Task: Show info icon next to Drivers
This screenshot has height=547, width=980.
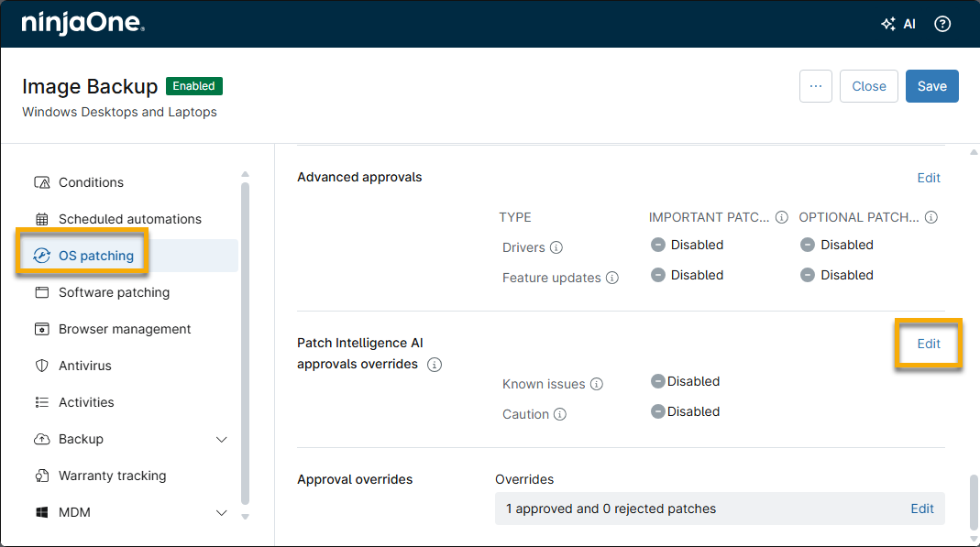Action: [556, 248]
